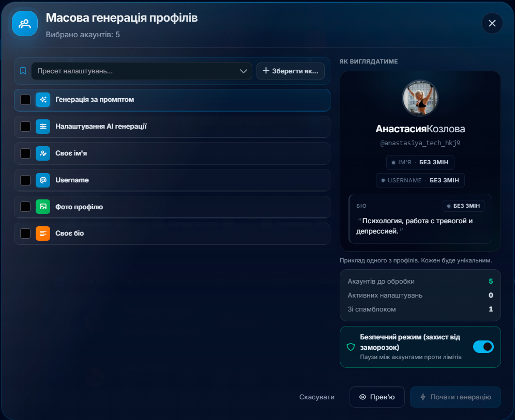
Task: Tick the 'Username' checkbox
Action: point(25,180)
